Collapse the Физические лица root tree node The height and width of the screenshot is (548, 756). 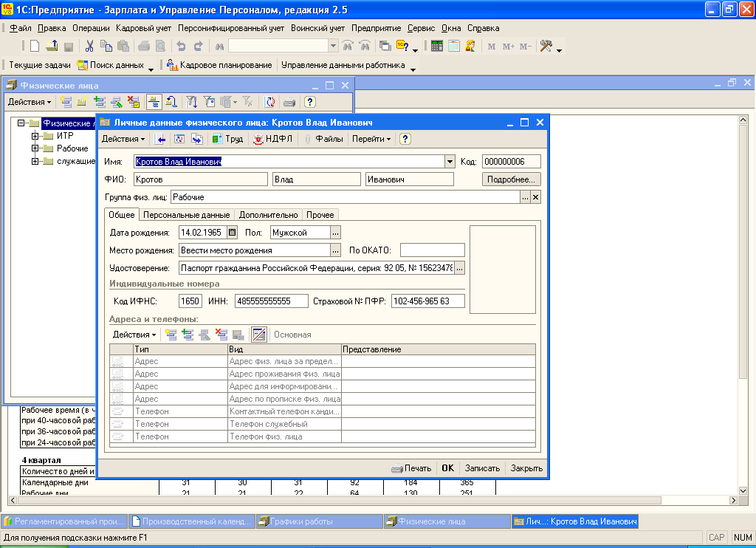point(21,123)
